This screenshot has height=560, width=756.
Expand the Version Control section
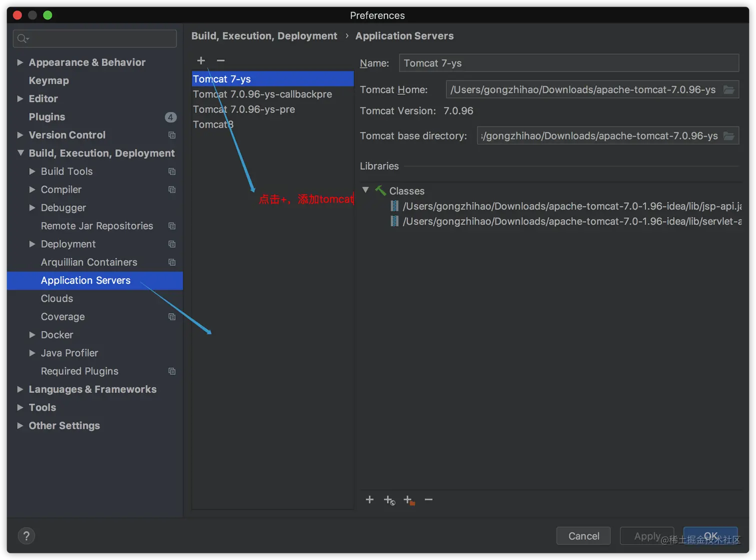click(x=20, y=135)
